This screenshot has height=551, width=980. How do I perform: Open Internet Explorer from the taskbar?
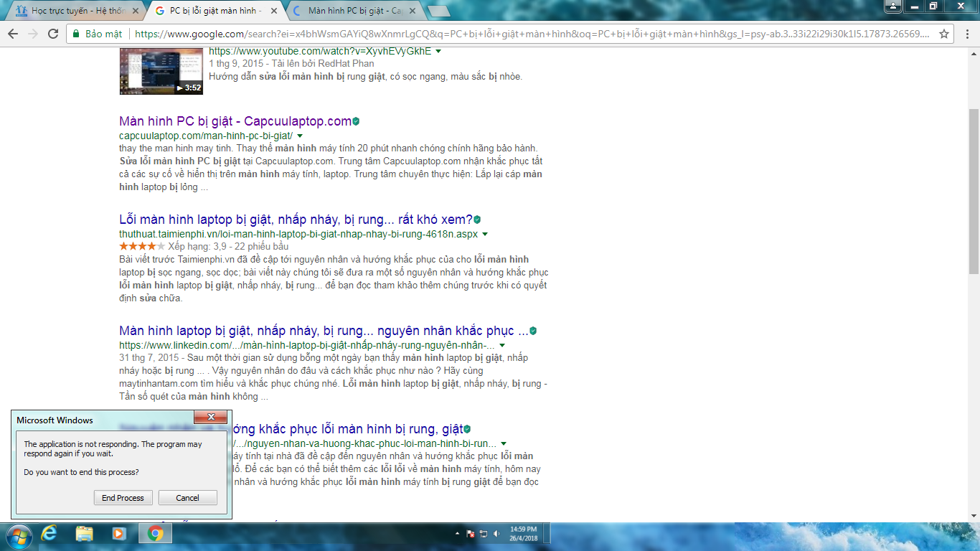point(50,534)
